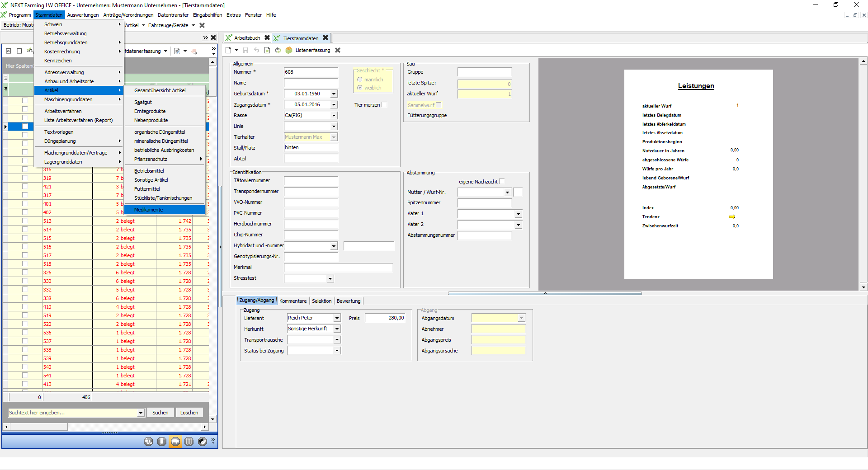Switch to the Kommentare tab
The height and width of the screenshot is (470, 868).
(x=292, y=301)
